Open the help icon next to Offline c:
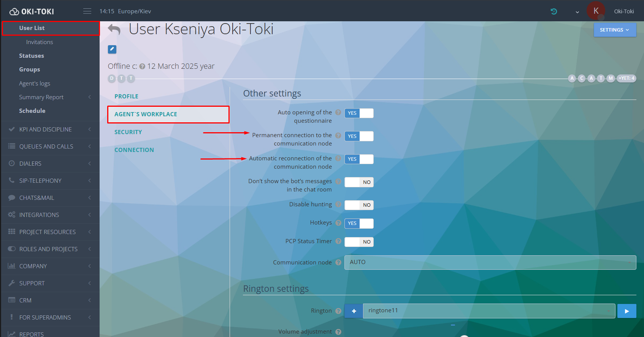The width and height of the screenshot is (644, 337). coord(142,66)
